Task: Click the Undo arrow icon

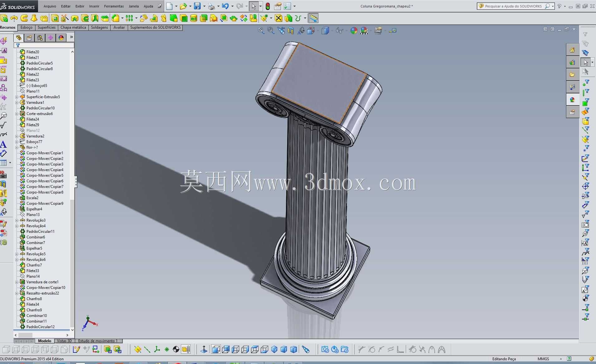Action: [x=225, y=6]
